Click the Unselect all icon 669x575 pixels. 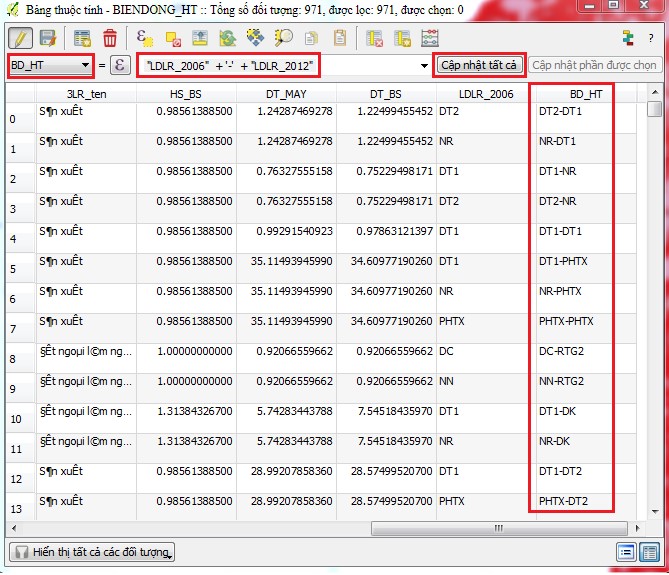point(173,39)
